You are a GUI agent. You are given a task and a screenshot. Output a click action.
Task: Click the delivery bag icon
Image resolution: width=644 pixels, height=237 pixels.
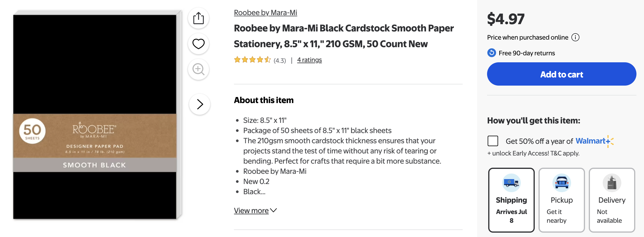[612, 183]
